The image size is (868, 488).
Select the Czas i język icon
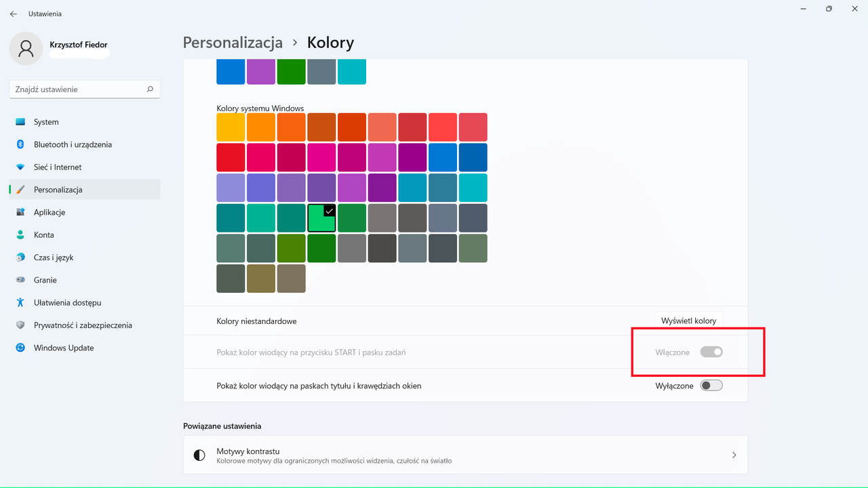[20, 258]
